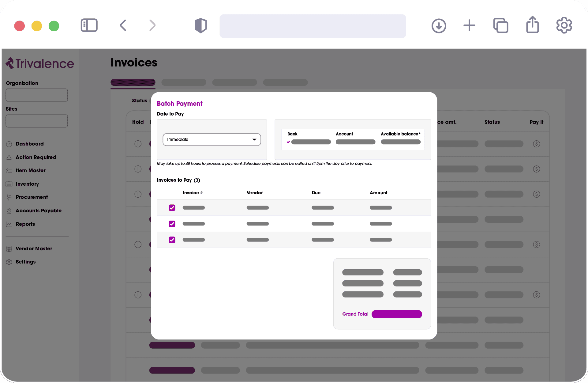Open the Sites selection field
This screenshot has width=588, height=383.
click(36, 121)
